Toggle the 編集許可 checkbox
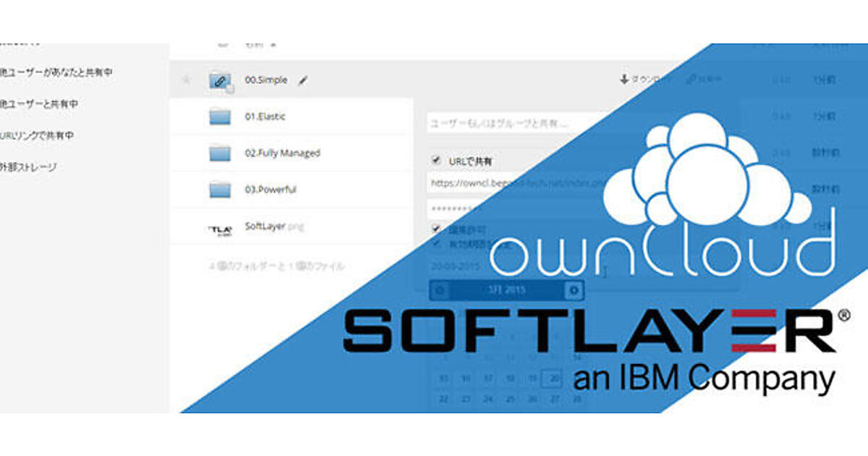868x456 pixels. (x=436, y=229)
